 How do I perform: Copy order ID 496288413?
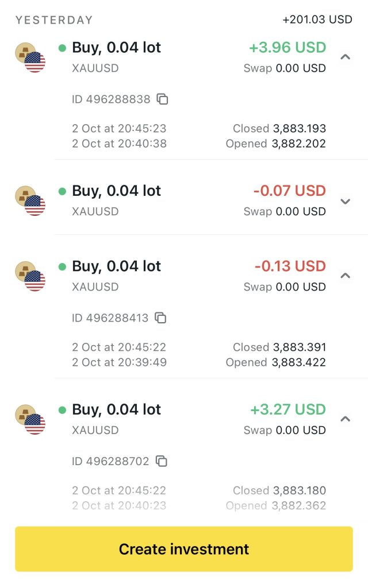pyautogui.click(x=162, y=318)
